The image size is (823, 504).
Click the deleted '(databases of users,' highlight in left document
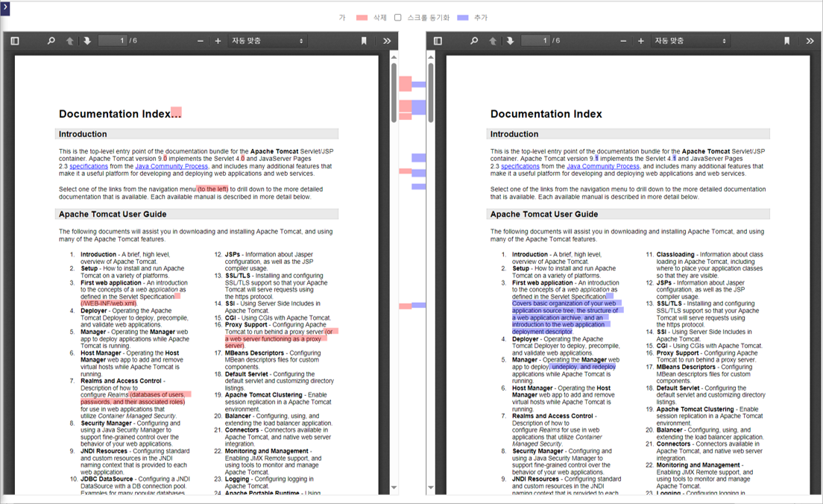click(x=160, y=395)
